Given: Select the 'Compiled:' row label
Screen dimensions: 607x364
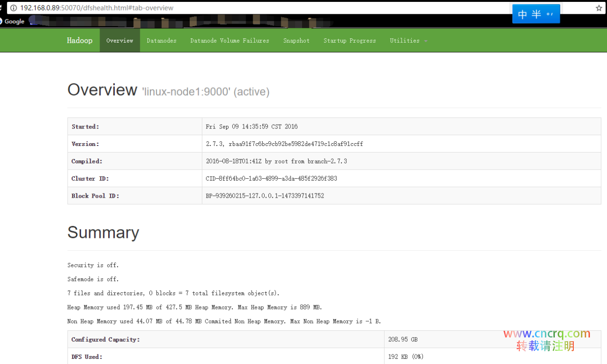Looking at the screenshot, I should 87,161.
